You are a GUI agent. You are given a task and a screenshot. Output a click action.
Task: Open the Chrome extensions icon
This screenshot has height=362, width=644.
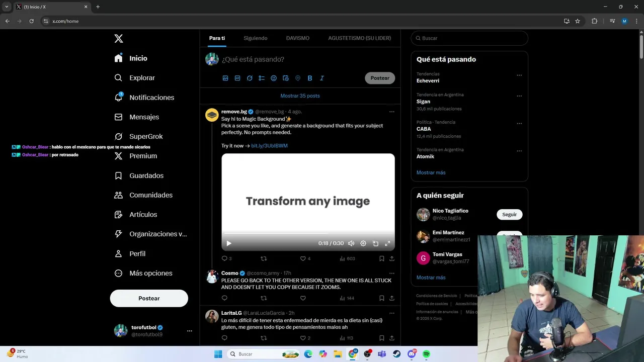594,21
